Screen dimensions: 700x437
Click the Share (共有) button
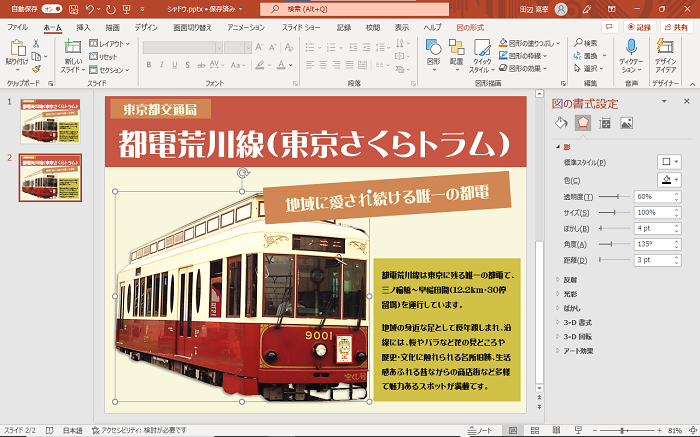[x=676, y=27]
